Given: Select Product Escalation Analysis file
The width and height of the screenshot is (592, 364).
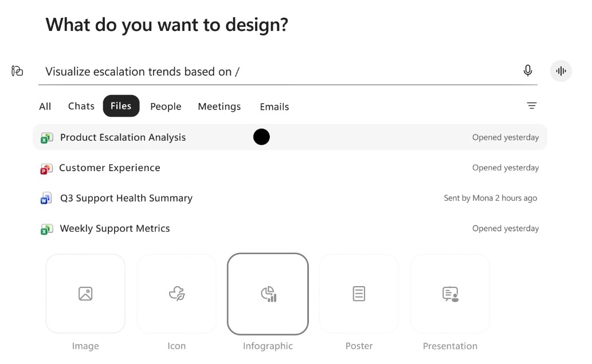Looking at the screenshot, I should (x=290, y=137).
